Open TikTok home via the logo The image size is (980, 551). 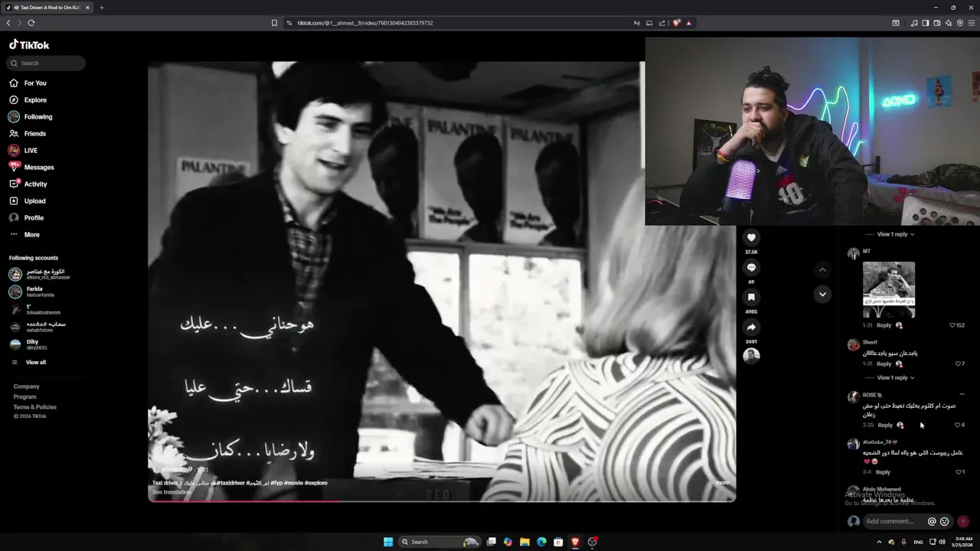pos(29,45)
